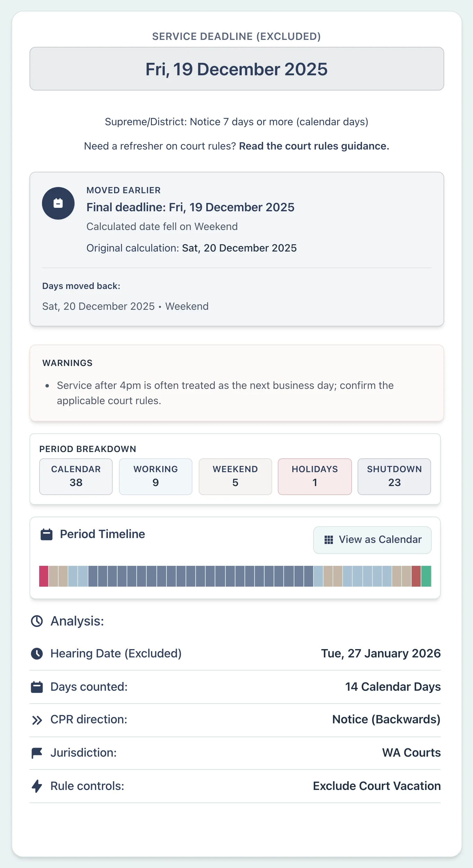This screenshot has height=868, width=473.
Task: Click the clock icon next to Analysis
Action: click(x=37, y=621)
